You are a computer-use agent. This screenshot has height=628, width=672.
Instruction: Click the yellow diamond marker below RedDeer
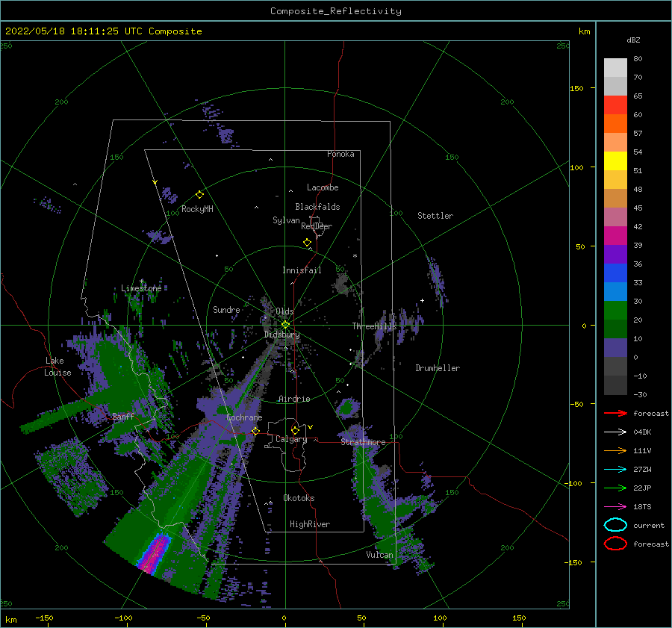point(308,243)
